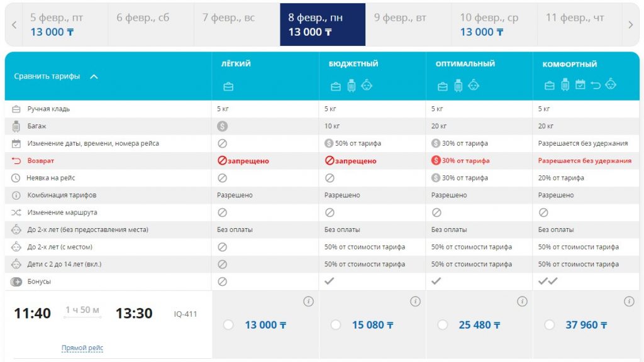Click info icon above 37 960 ₸ fare
This screenshot has width=644, height=362.
(x=629, y=302)
